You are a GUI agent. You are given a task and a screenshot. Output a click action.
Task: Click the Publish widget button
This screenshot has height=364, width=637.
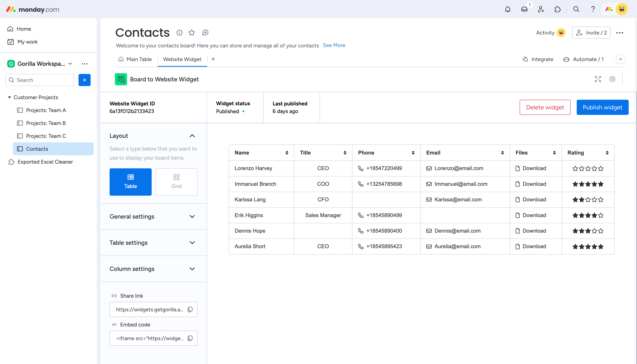602,107
